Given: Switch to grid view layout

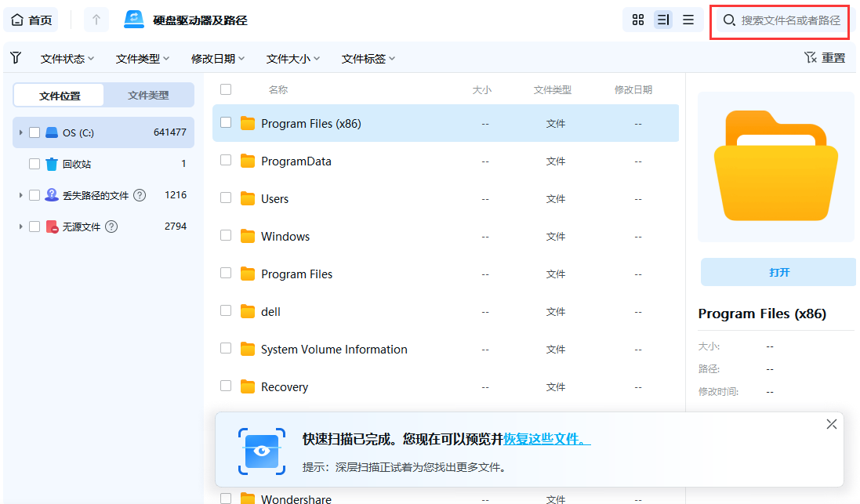Looking at the screenshot, I should (637, 20).
